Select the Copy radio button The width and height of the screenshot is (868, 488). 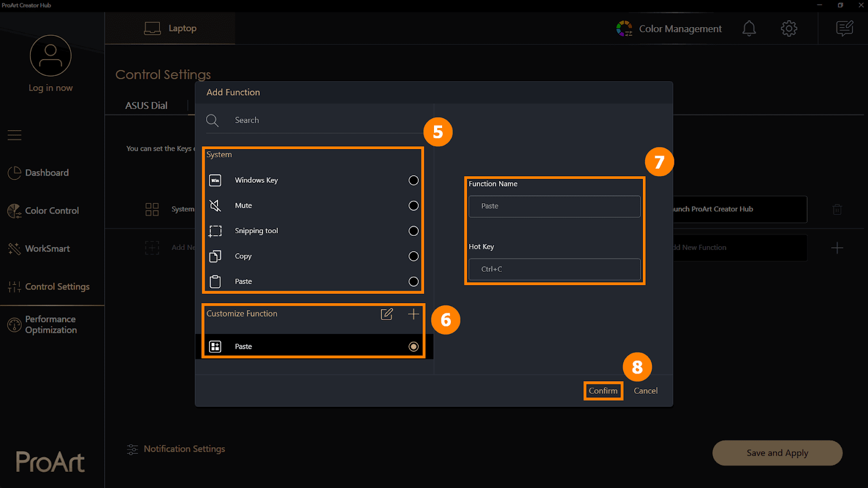point(413,256)
